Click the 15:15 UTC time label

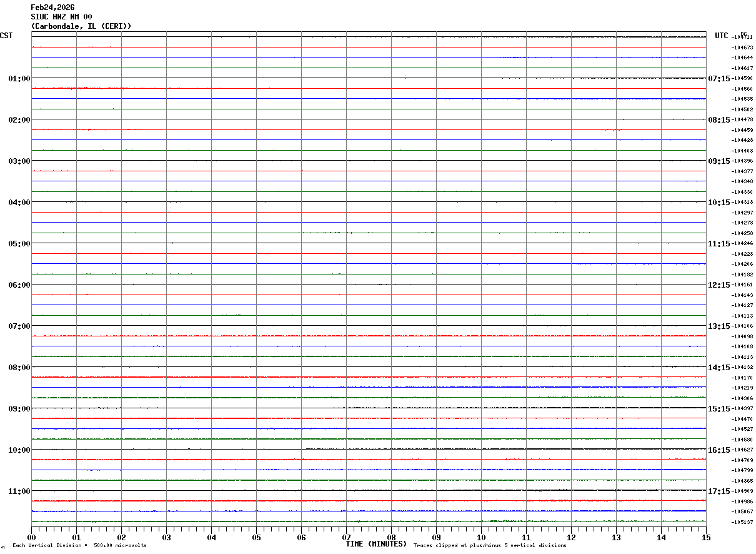(719, 409)
